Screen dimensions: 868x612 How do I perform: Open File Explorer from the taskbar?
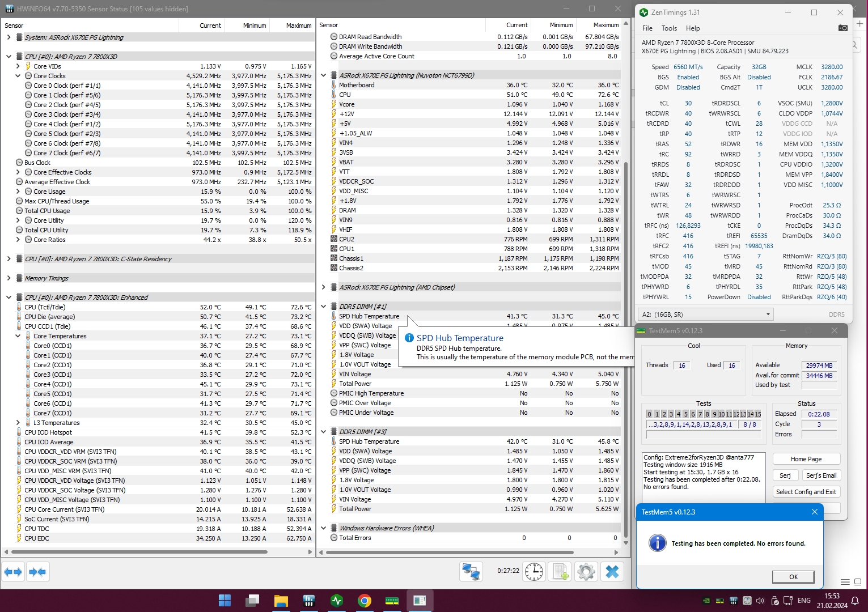click(281, 600)
